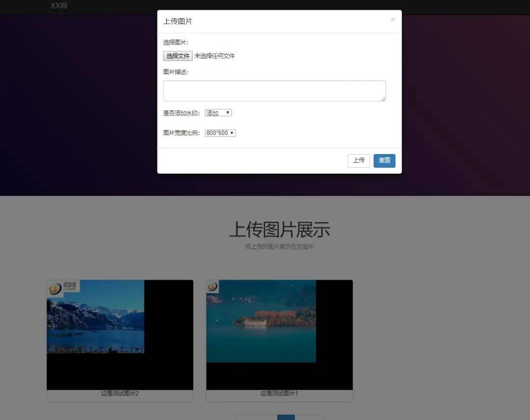Click the blue 重置 reset button
Image resolution: width=530 pixels, height=420 pixels.
tap(385, 160)
